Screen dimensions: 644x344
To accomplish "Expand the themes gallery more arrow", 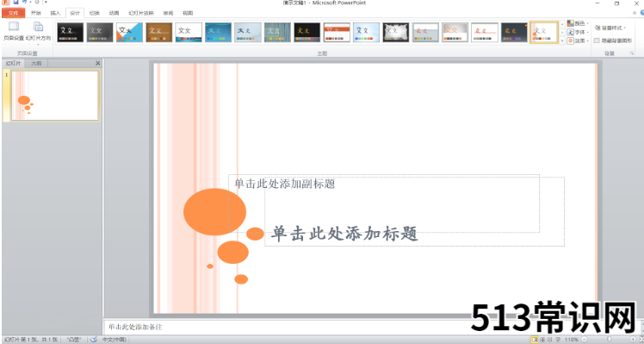I will [562, 41].
